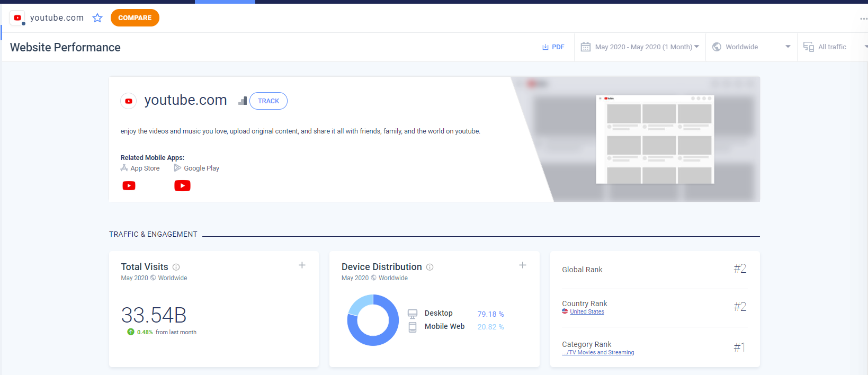The width and height of the screenshot is (868, 375).
Task: Open the All traffic dropdown
Action: point(835,47)
